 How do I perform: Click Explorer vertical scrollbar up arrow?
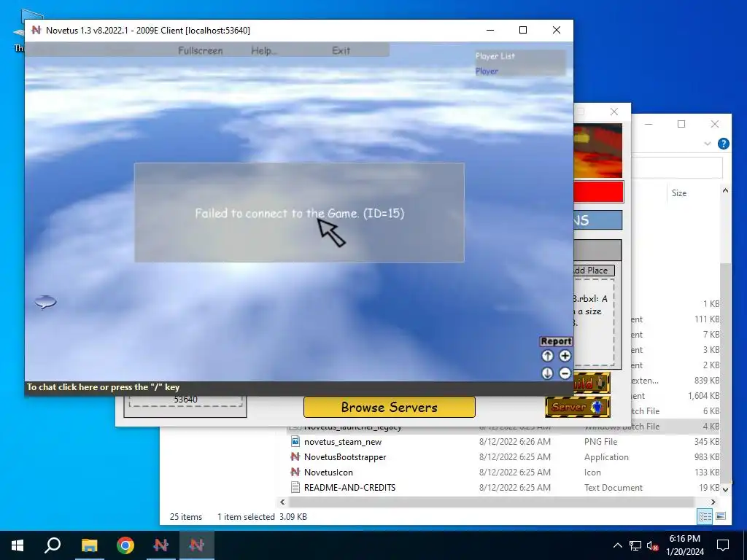click(725, 190)
